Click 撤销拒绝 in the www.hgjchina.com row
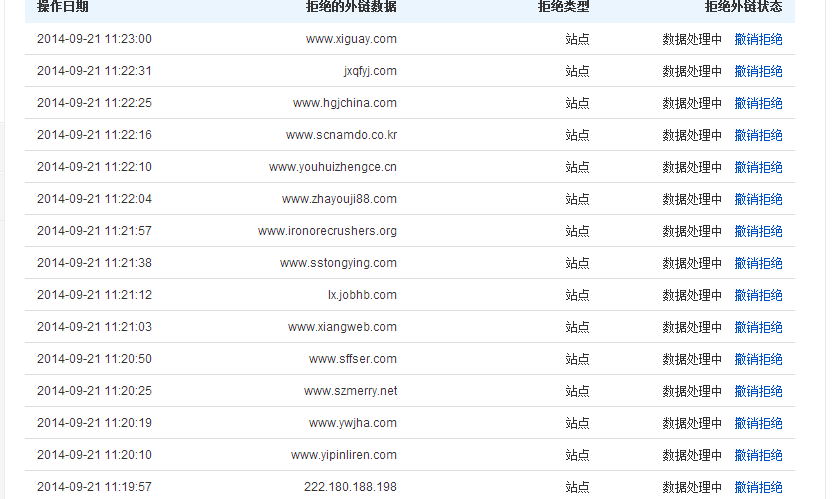This screenshot has width=833, height=499. point(758,103)
